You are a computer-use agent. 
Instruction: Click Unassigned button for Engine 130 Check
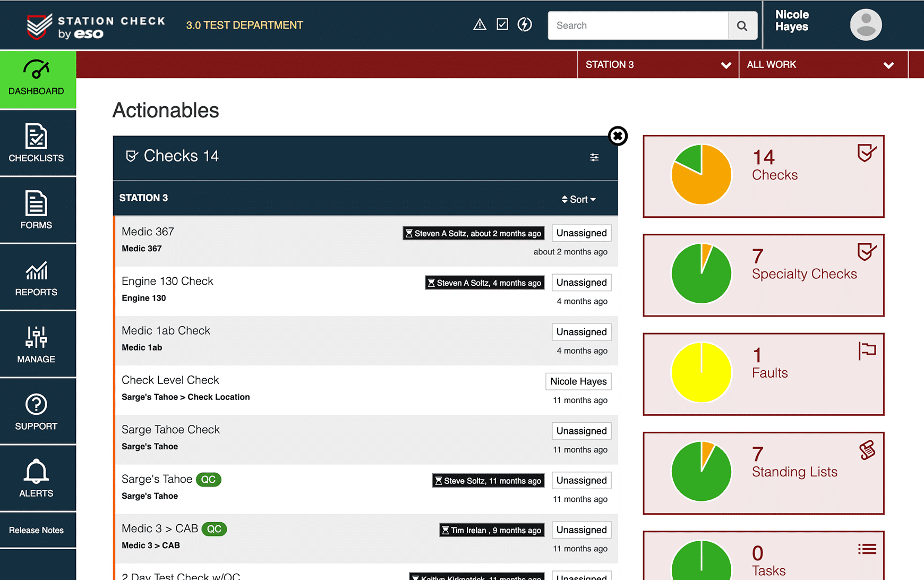tap(581, 283)
